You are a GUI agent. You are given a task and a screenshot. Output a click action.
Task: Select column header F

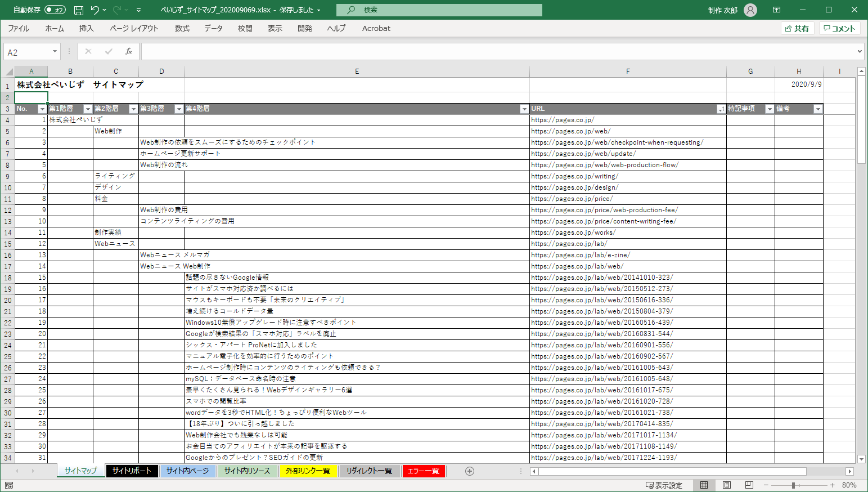tap(628, 71)
